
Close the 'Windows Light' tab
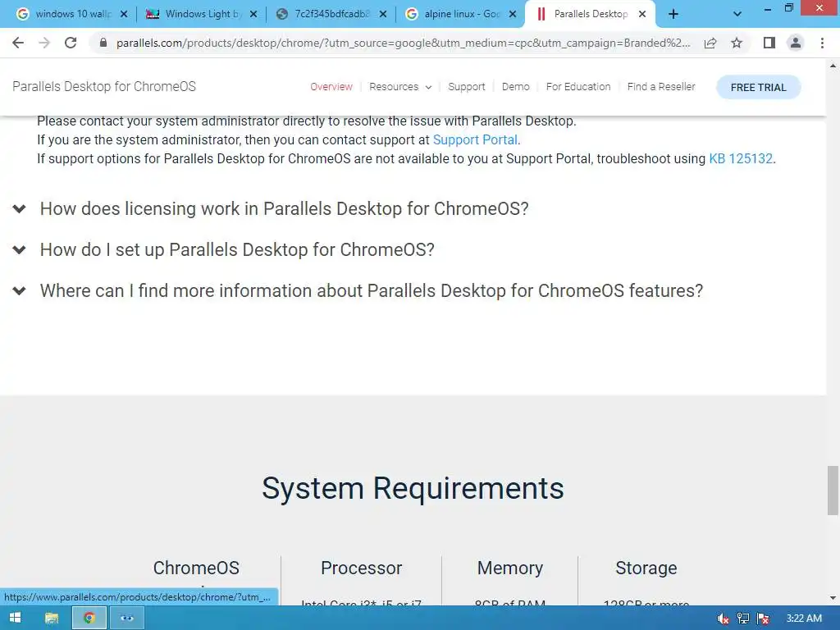(x=253, y=14)
